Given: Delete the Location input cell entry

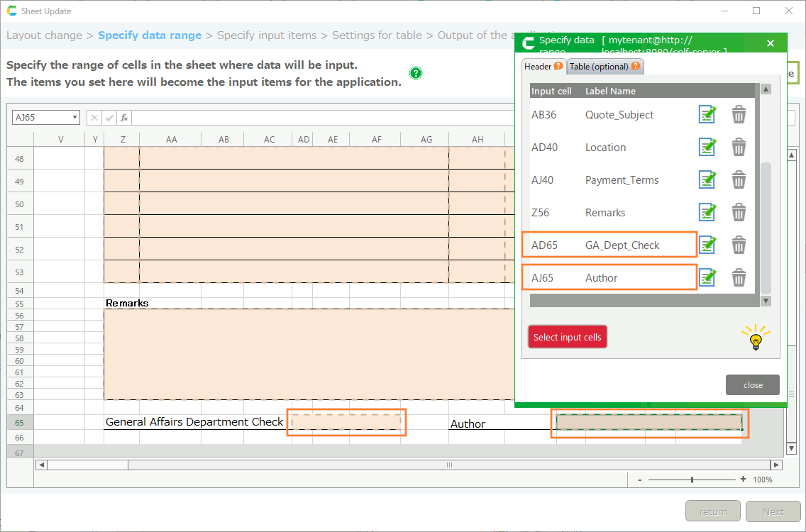Looking at the screenshot, I should pyautogui.click(x=739, y=147).
